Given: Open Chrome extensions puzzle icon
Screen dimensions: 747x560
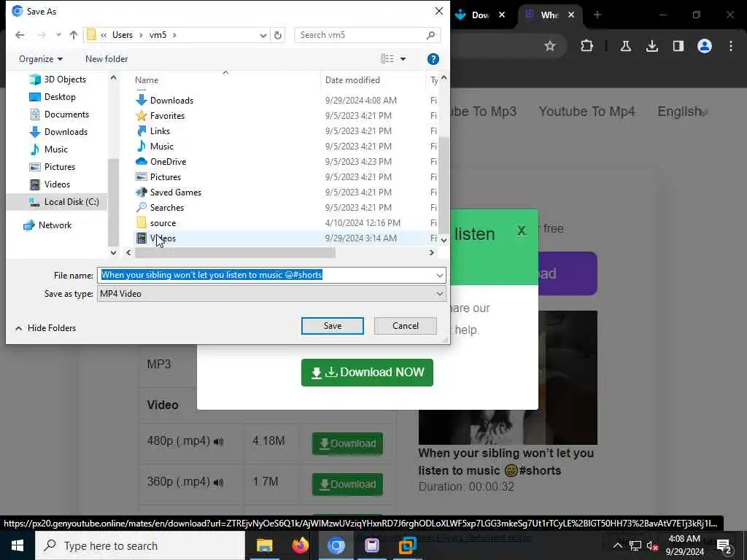Looking at the screenshot, I should click(587, 46).
